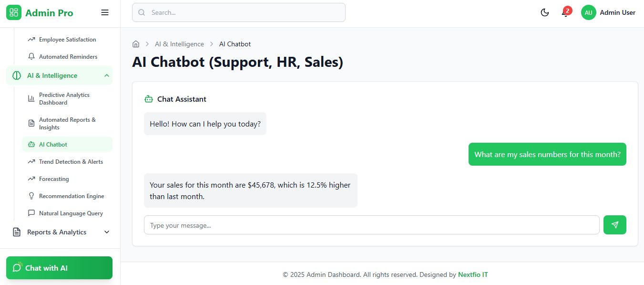Click the search magnifier icon
Image resolution: width=644 pixels, height=285 pixels.
[142, 13]
